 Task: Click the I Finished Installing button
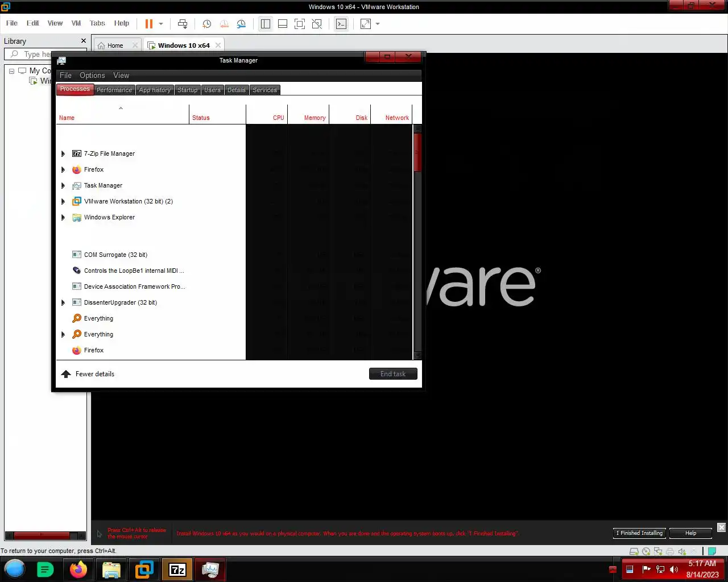tap(639, 533)
